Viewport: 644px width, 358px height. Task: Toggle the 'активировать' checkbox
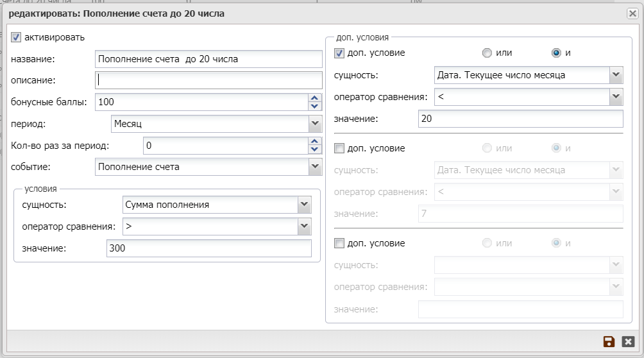point(17,37)
